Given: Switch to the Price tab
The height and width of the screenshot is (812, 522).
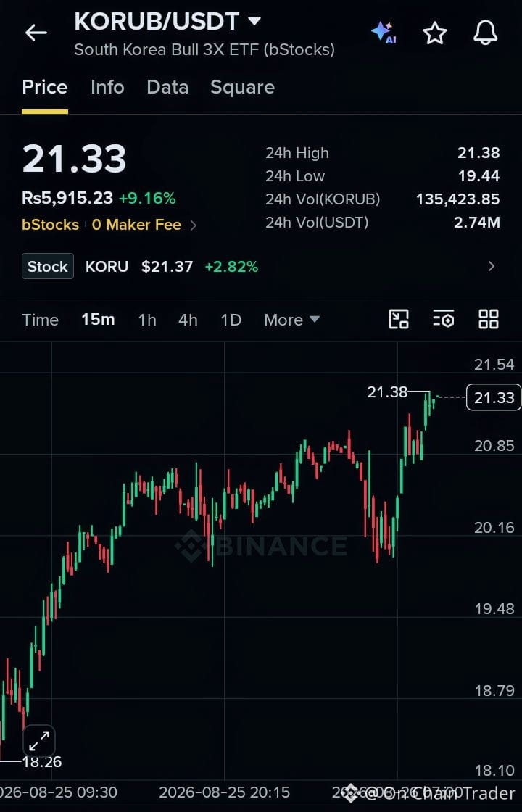Looking at the screenshot, I should pyautogui.click(x=44, y=87).
